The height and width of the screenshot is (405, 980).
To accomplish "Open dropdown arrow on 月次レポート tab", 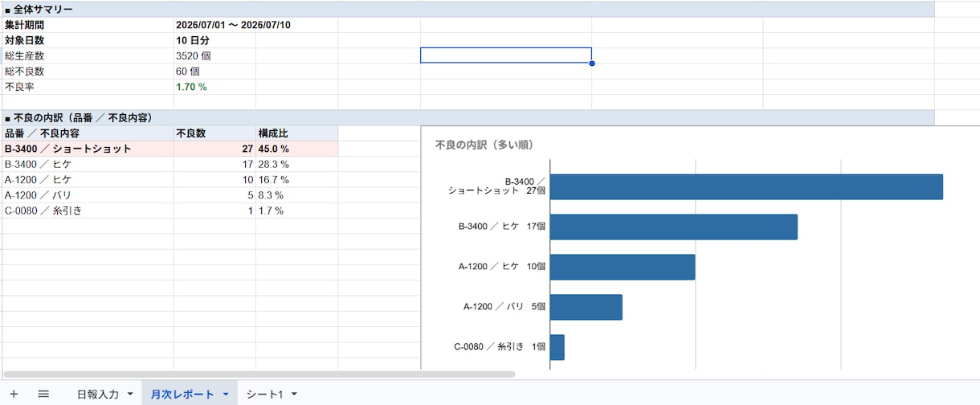I will [x=226, y=395].
